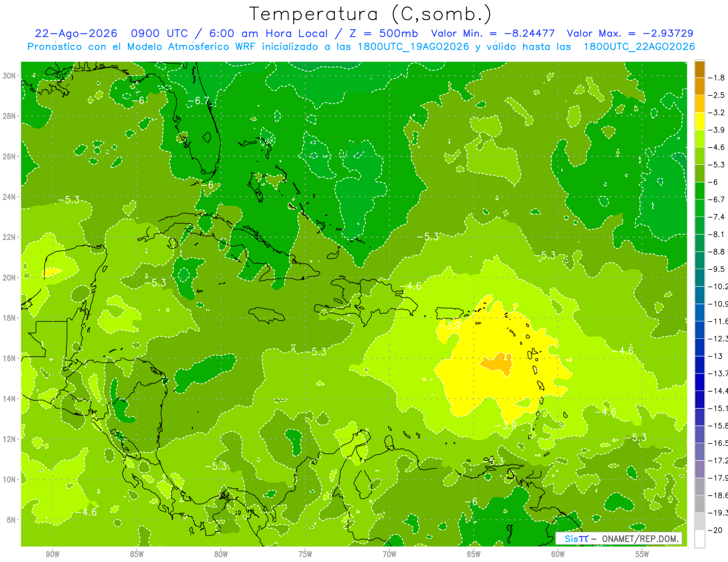The height and width of the screenshot is (562, 728).
Task: Click the "80W" longitude axis label
Action: pos(221,554)
